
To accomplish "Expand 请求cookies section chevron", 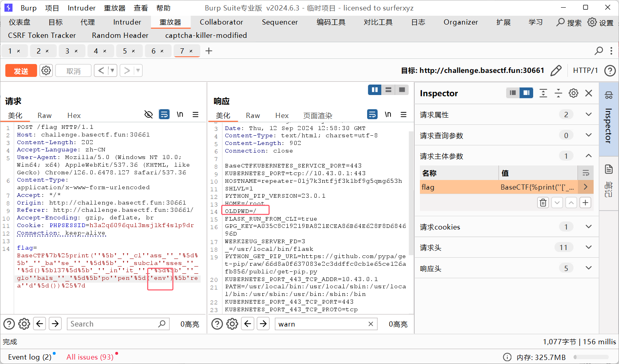I will (x=588, y=227).
